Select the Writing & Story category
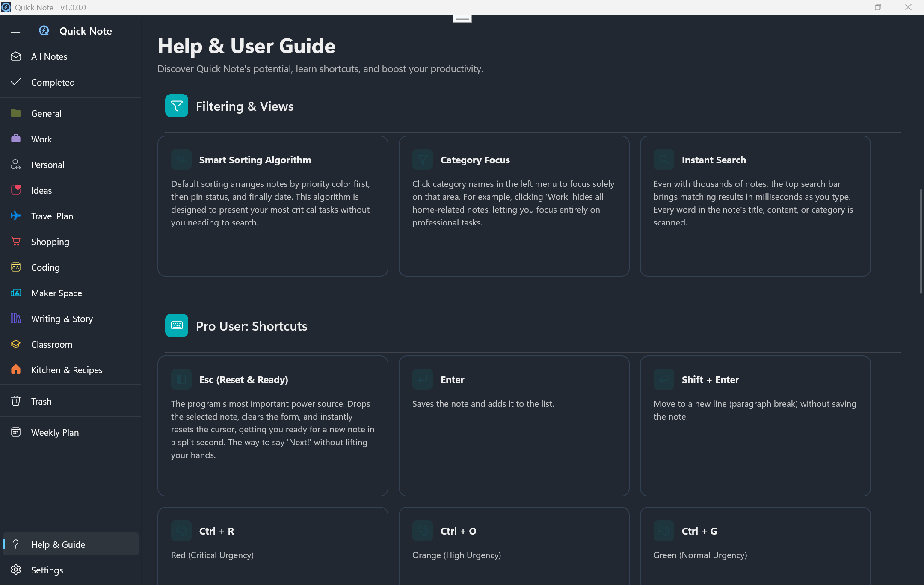The height and width of the screenshot is (585, 924). click(62, 319)
